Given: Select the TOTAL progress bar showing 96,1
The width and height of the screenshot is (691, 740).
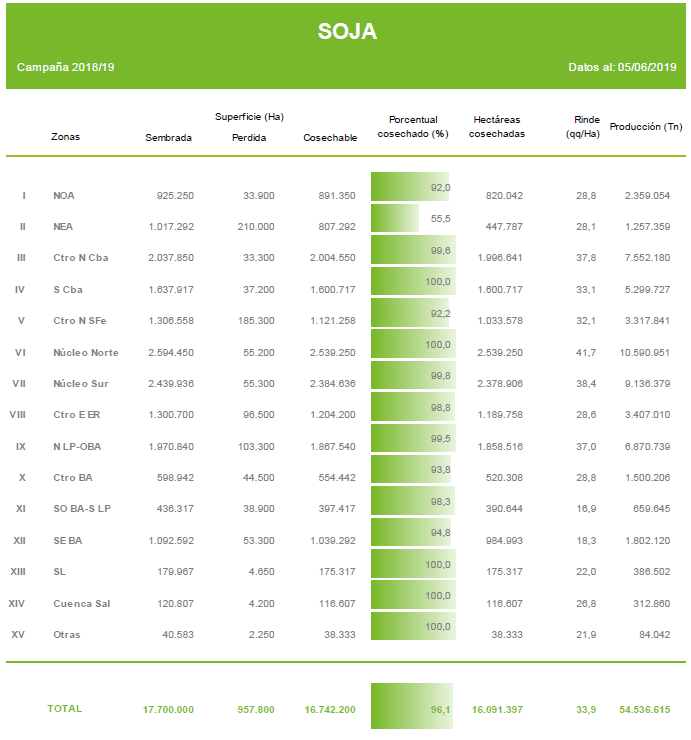Looking at the screenshot, I should pos(412,706).
